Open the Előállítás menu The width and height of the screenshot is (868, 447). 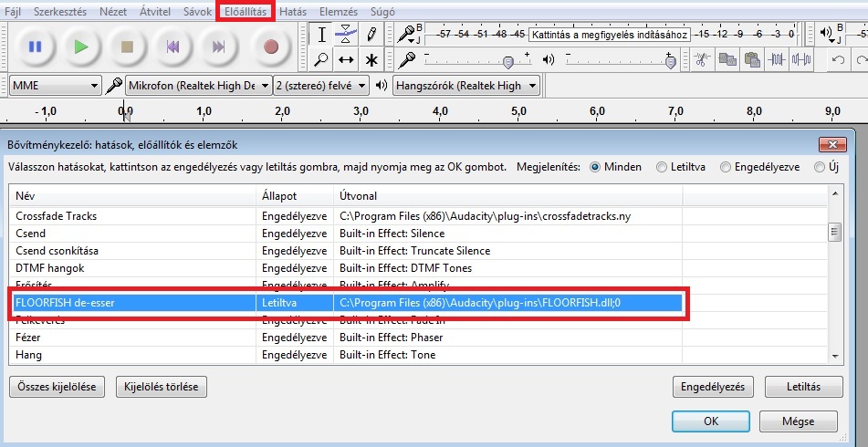tap(246, 12)
